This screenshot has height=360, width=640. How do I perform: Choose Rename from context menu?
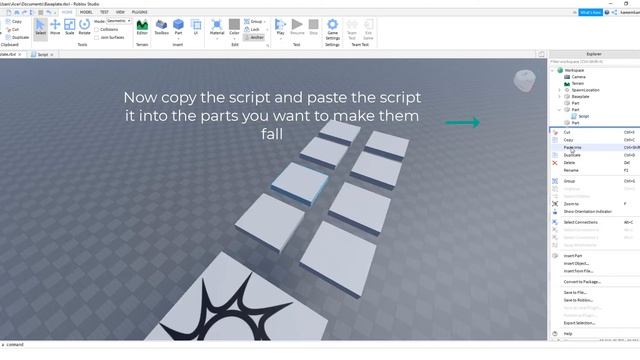pos(595,170)
